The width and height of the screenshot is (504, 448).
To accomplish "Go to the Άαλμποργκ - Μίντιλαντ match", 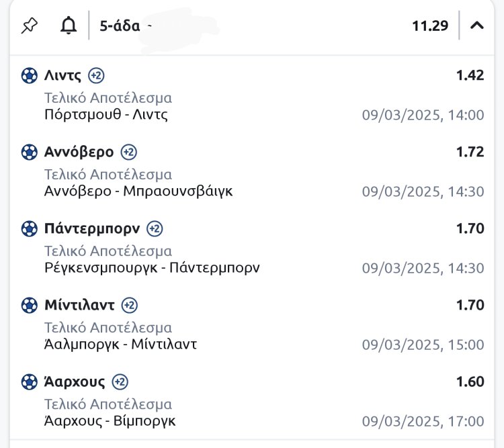I will coord(120,345).
